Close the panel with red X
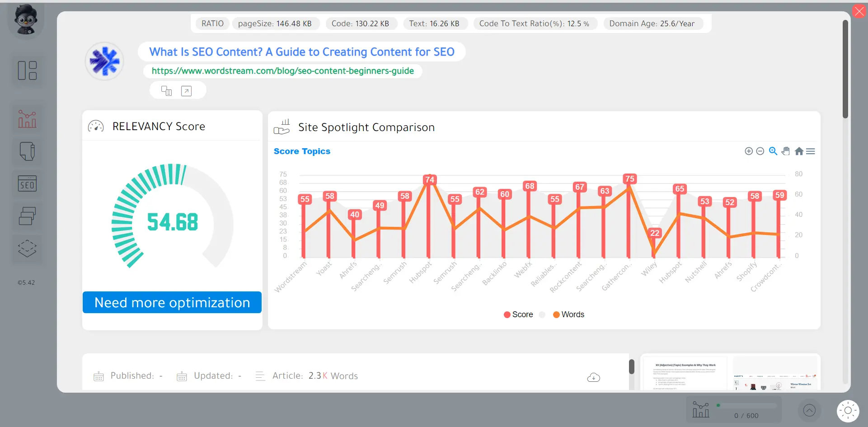The image size is (868, 427). [x=859, y=11]
